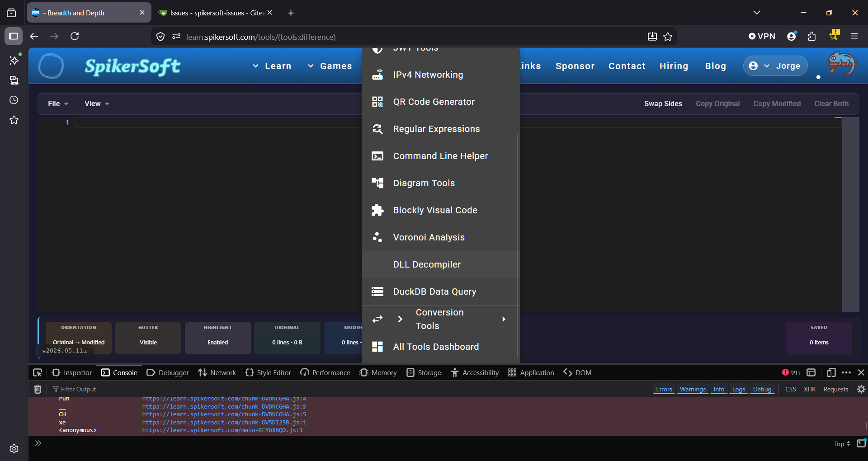Open the browser extensions menu
Image resolution: width=868 pixels, height=461 pixels.
(x=812, y=37)
